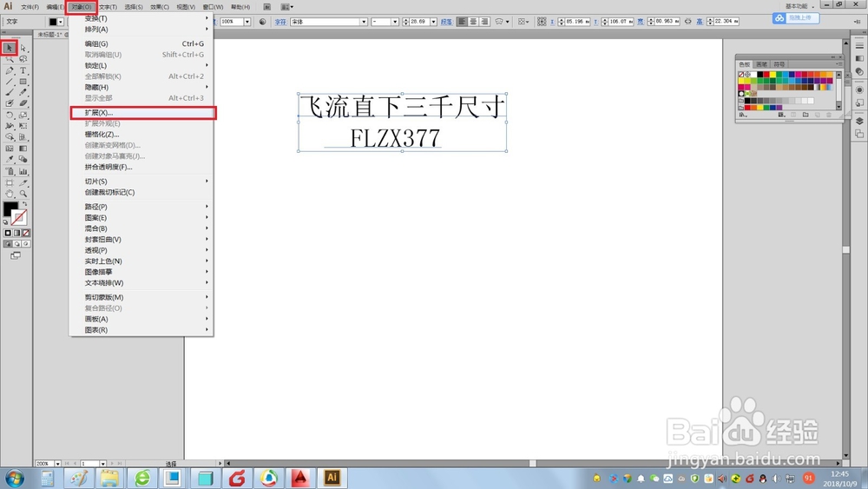Switch to the 符号 panel tab
Screen dimensions: 868x489
coord(779,64)
